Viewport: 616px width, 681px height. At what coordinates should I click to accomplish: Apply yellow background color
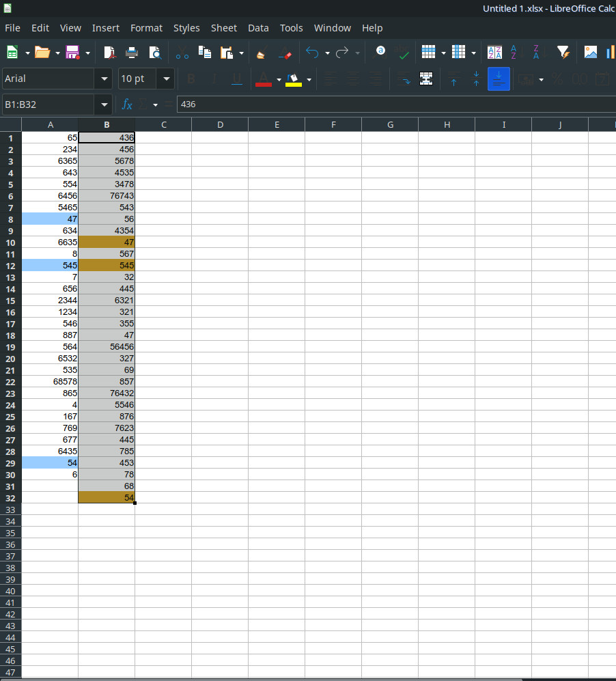[x=294, y=79]
